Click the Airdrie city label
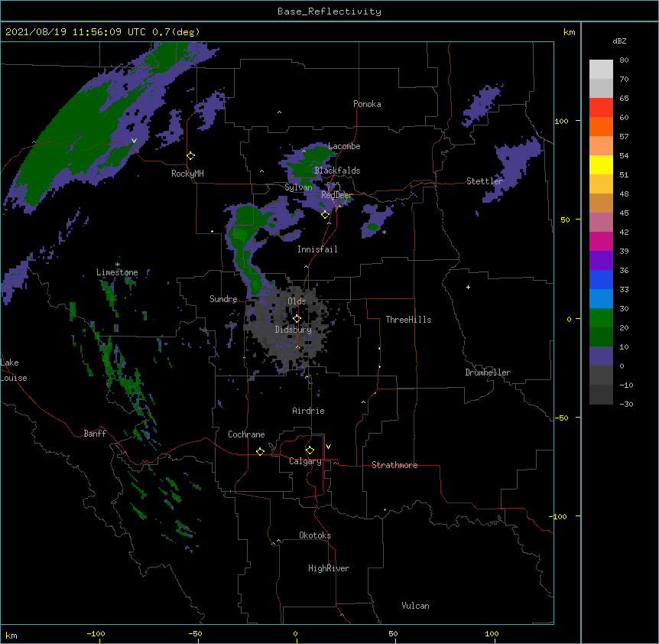The height and width of the screenshot is (644, 659). tap(309, 411)
